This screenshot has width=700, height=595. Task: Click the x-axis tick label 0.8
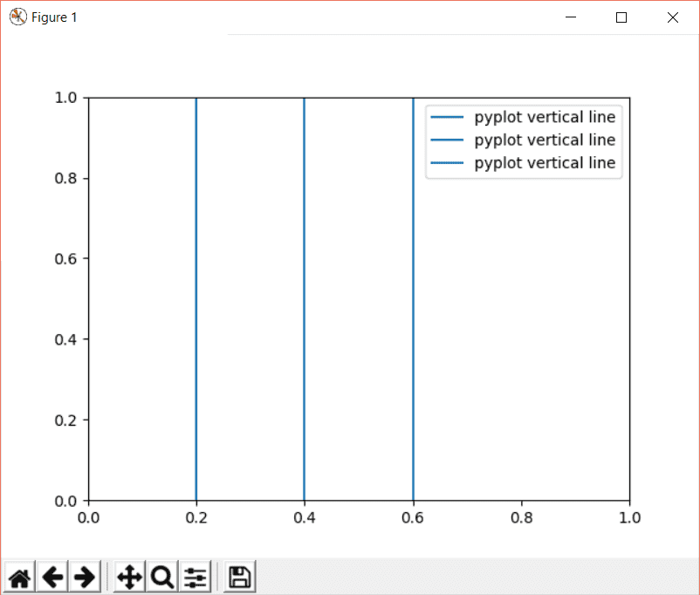(521, 517)
